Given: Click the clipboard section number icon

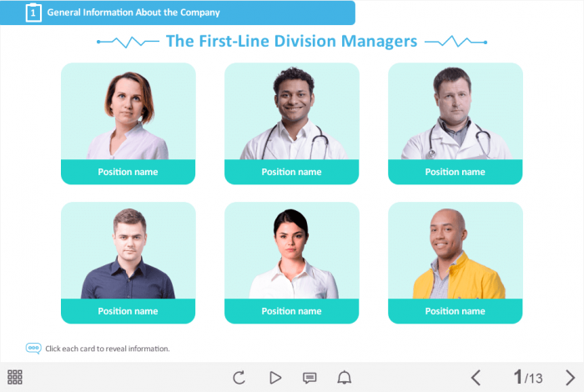Looking at the screenshot, I should (x=33, y=13).
